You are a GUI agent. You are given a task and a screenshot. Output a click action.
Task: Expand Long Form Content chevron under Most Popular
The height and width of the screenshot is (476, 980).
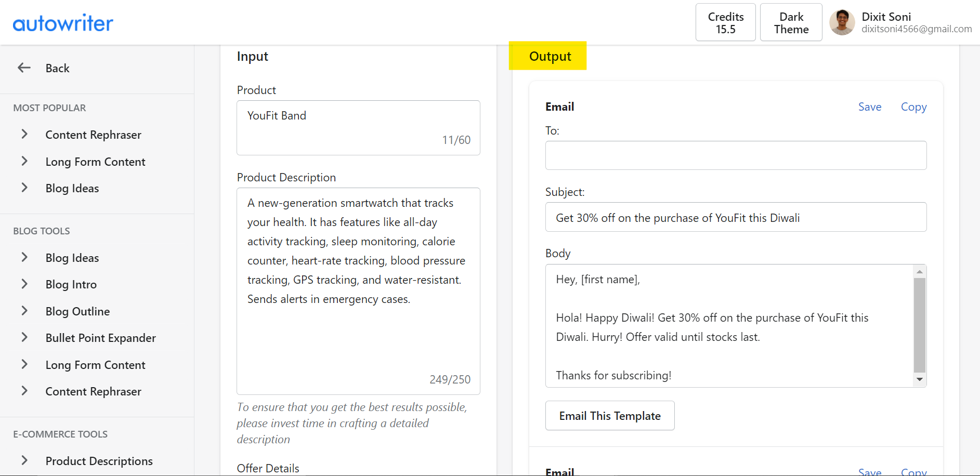point(24,161)
